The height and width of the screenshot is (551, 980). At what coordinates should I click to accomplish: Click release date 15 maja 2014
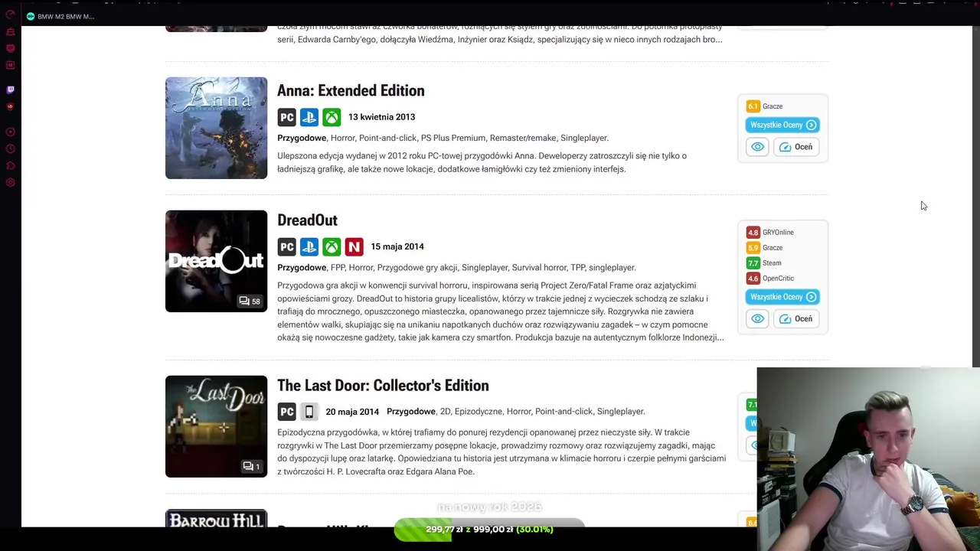(x=397, y=246)
